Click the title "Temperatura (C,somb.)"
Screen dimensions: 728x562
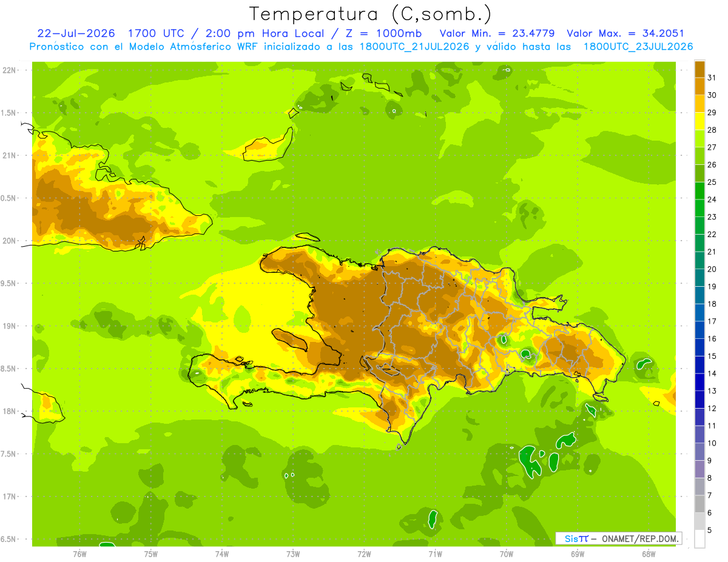370,14
